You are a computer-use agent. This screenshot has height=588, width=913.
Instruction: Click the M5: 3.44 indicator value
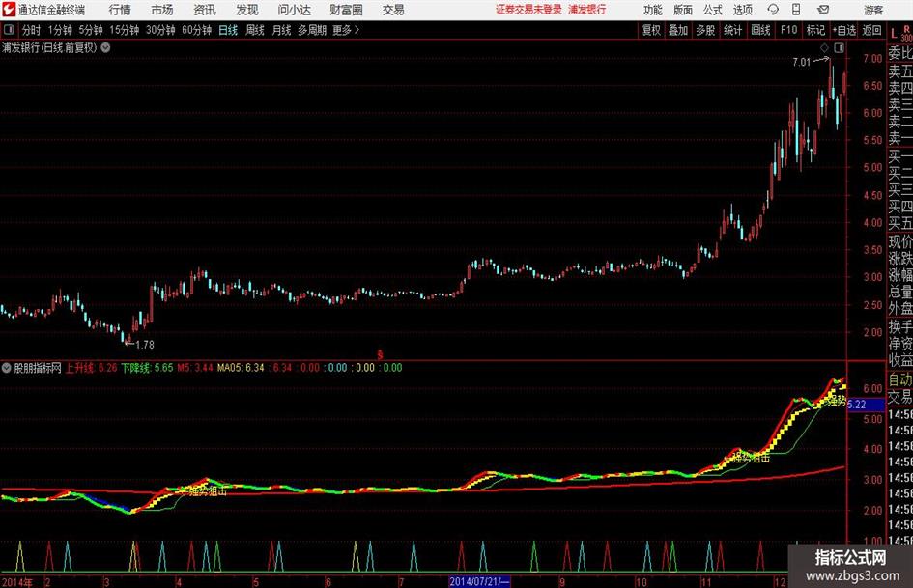coord(195,368)
